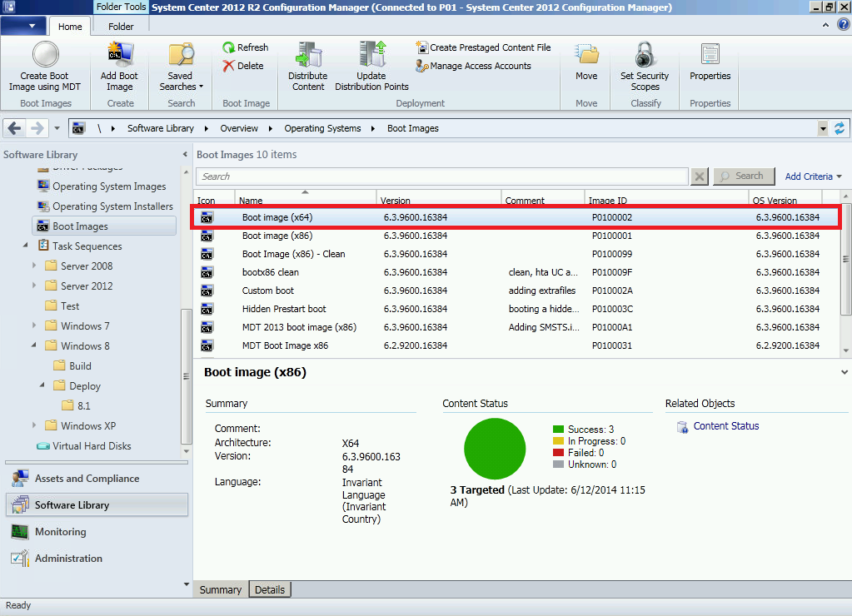The width and height of the screenshot is (852, 616).
Task: Collapse the Task Sequences tree node
Action: click(x=26, y=246)
